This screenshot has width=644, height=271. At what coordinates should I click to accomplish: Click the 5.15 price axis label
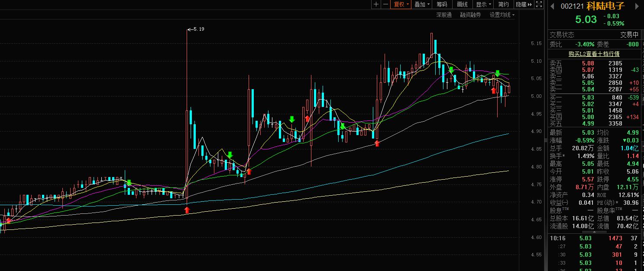pyautogui.click(x=536, y=43)
